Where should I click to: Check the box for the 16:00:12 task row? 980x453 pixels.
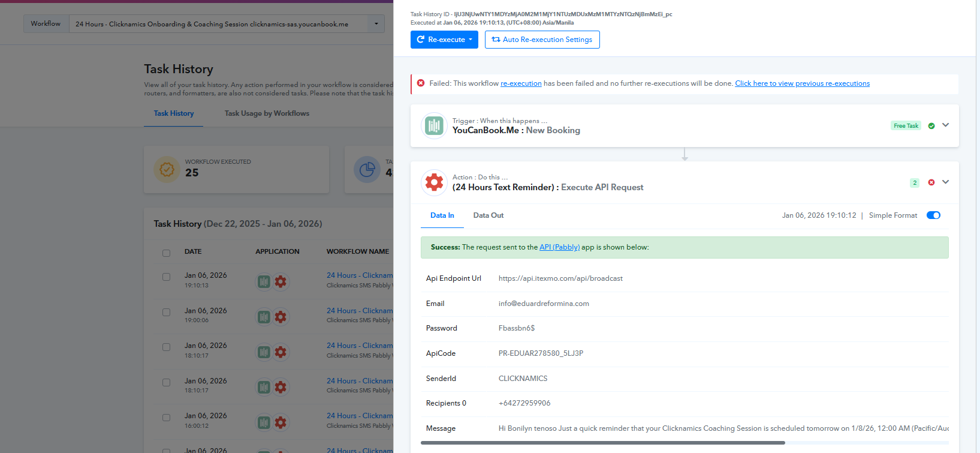166,418
